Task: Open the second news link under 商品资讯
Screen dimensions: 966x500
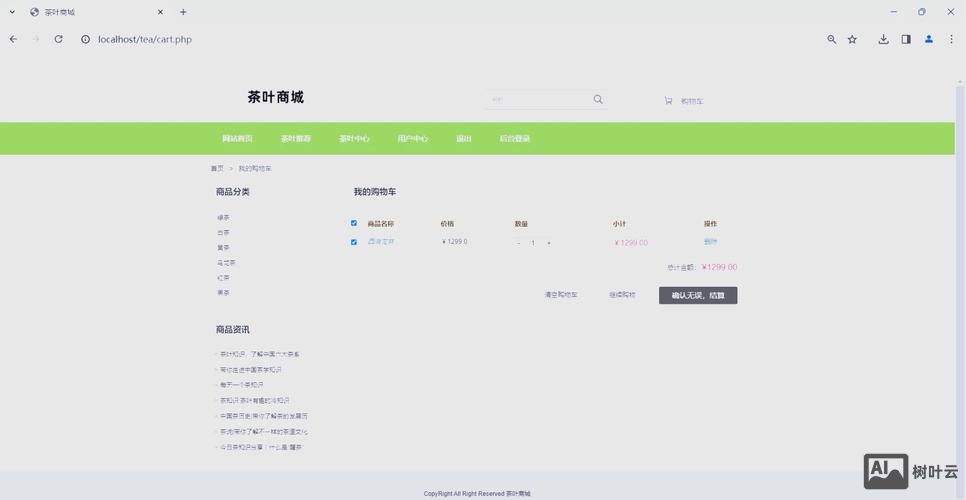Action: (251, 369)
